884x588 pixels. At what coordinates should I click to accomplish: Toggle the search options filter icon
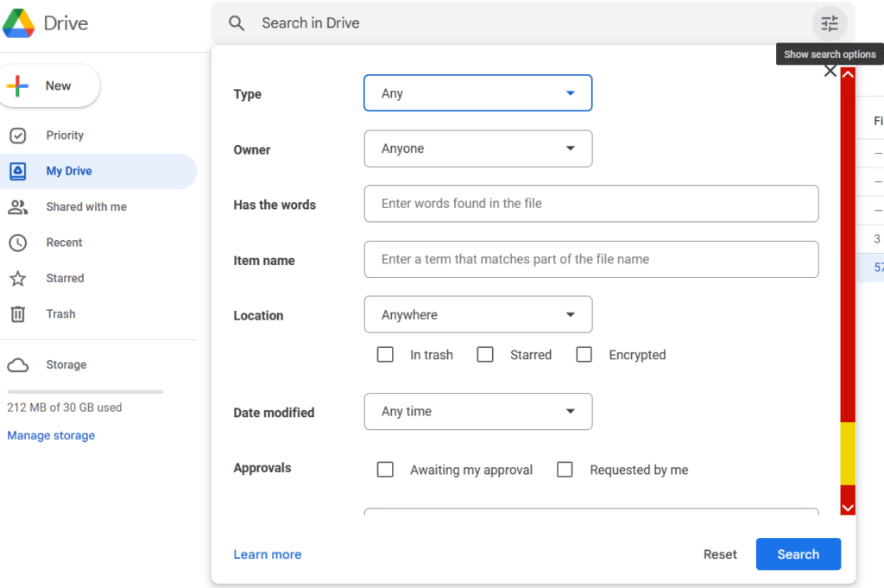830,23
